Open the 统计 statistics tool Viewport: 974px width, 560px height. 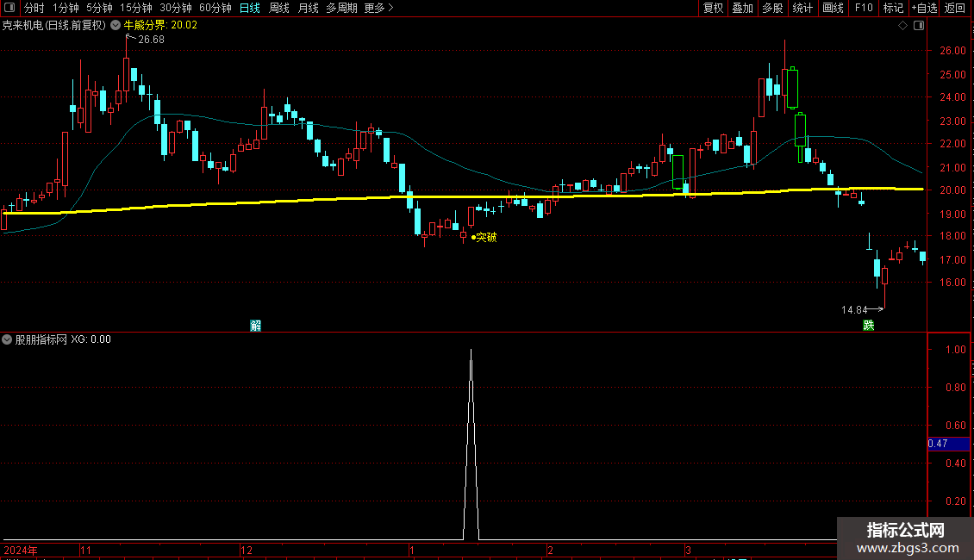click(x=802, y=8)
